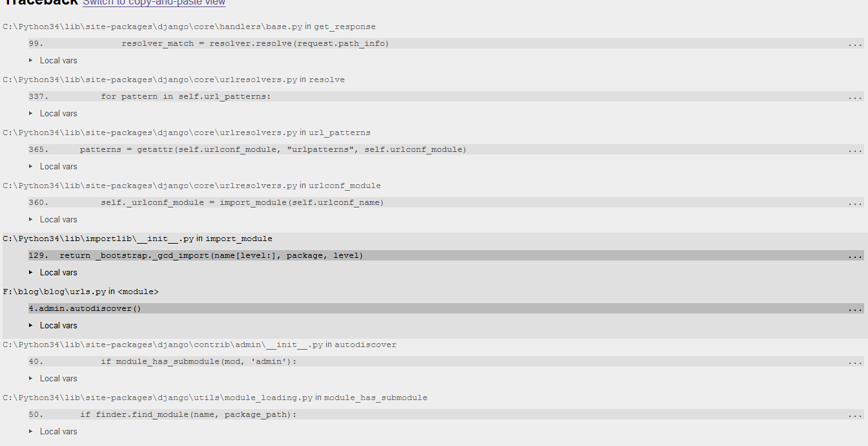
Task: Expand Local vars under get_response frame
Action: 58,60
